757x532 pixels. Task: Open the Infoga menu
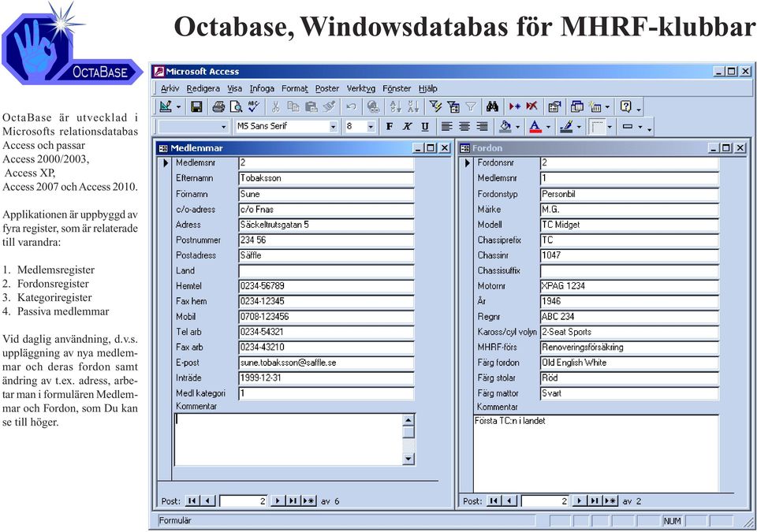[262, 88]
